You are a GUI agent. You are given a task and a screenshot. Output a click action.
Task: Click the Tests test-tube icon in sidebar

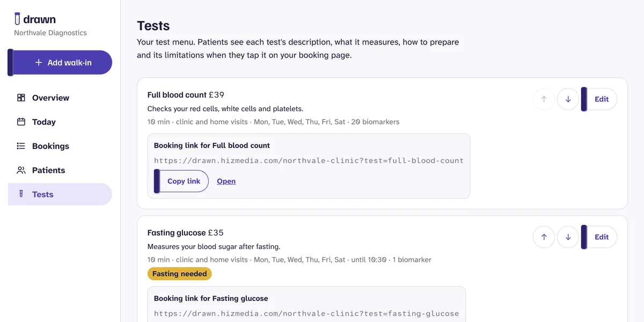pyautogui.click(x=21, y=194)
